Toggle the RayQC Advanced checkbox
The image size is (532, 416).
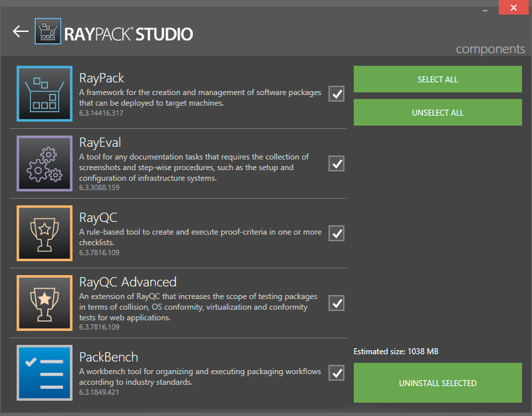click(337, 303)
